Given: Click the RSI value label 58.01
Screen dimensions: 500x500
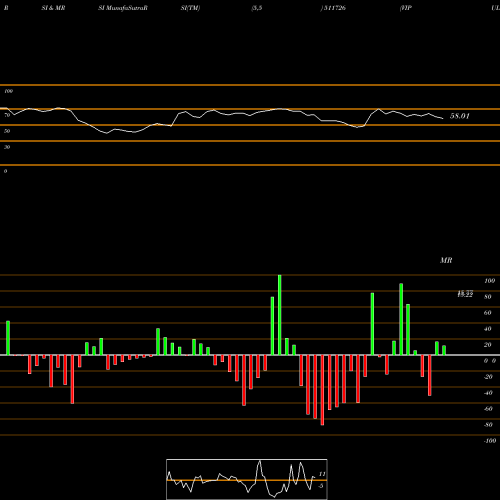Looking at the screenshot, I should (x=460, y=116).
